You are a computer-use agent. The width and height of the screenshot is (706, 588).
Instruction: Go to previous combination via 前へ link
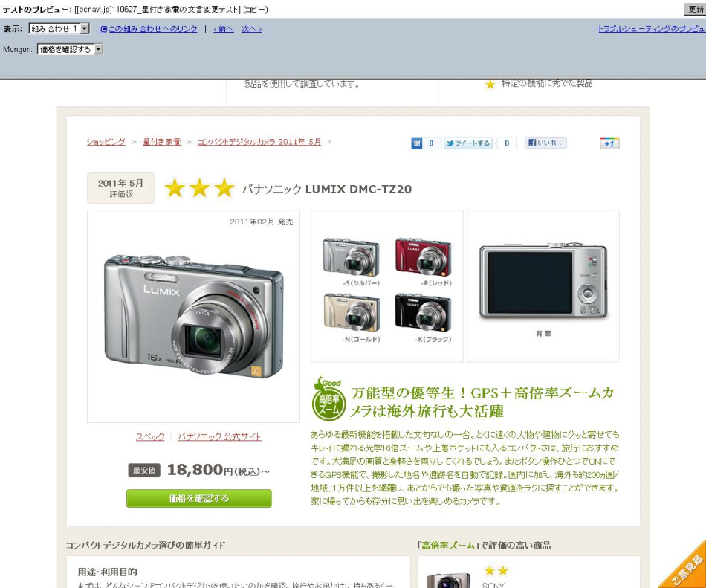point(224,29)
